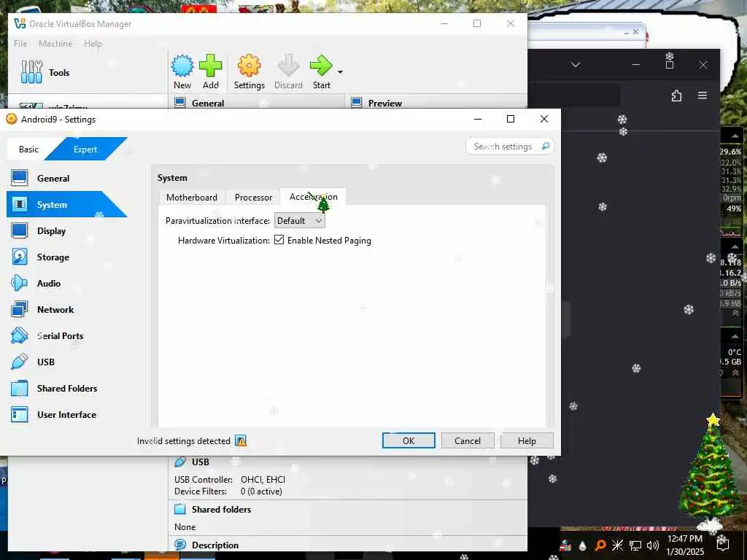The image size is (747, 560).
Task: Switch to Expert settings mode
Action: pyautogui.click(x=85, y=149)
